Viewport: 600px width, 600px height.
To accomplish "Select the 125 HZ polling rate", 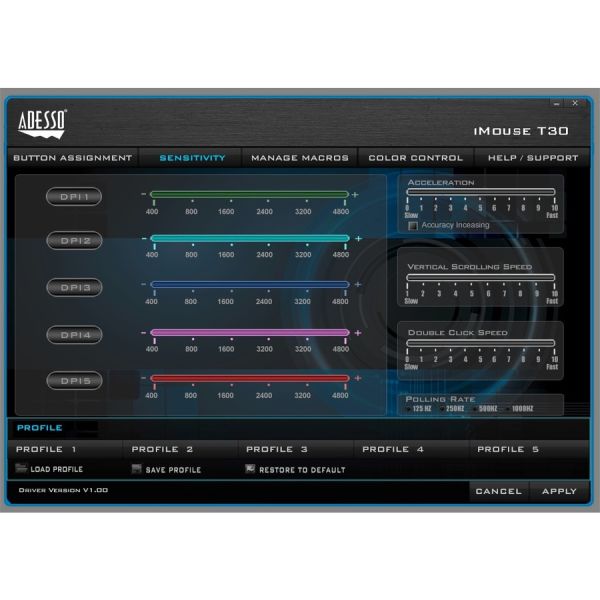I will pyautogui.click(x=407, y=408).
